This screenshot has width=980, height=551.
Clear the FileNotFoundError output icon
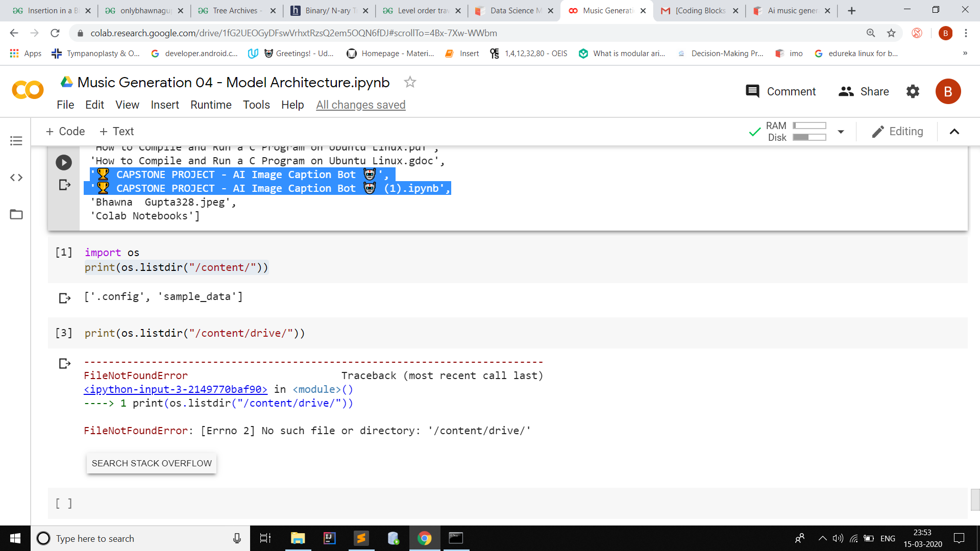pos(65,364)
